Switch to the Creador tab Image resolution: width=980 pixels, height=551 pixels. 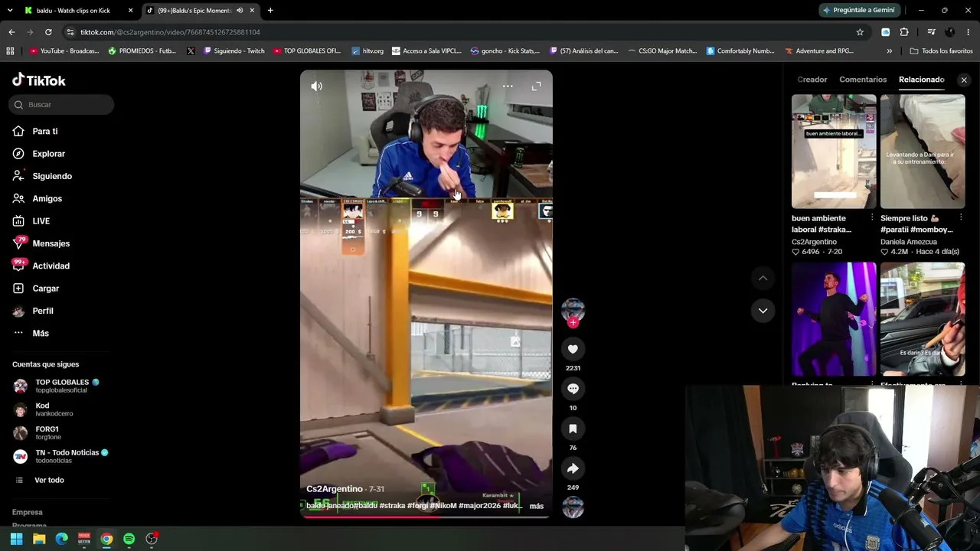(812, 80)
